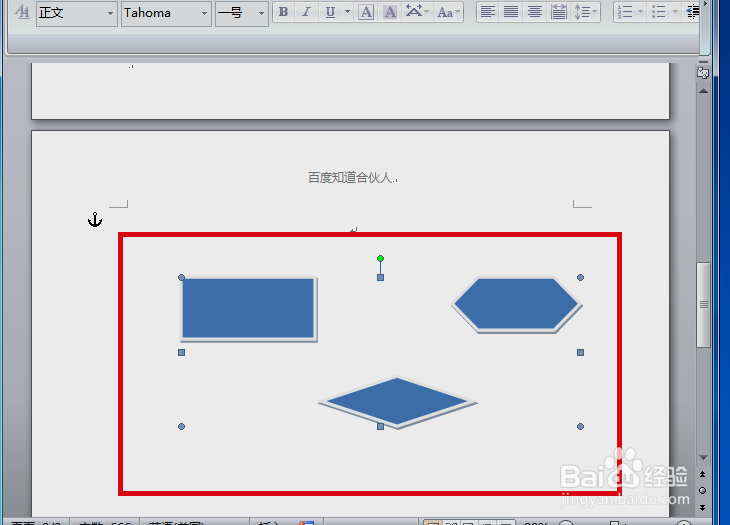This screenshot has height=525, width=730.
Task: Open the Asian layout tool
Action: pyautogui.click(x=416, y=12)
